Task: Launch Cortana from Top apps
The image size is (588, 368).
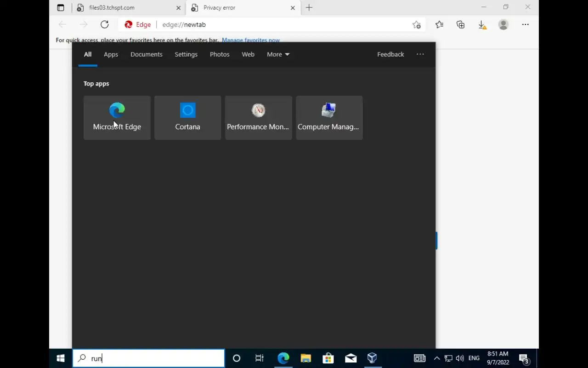Action: (x=187, y=118)
